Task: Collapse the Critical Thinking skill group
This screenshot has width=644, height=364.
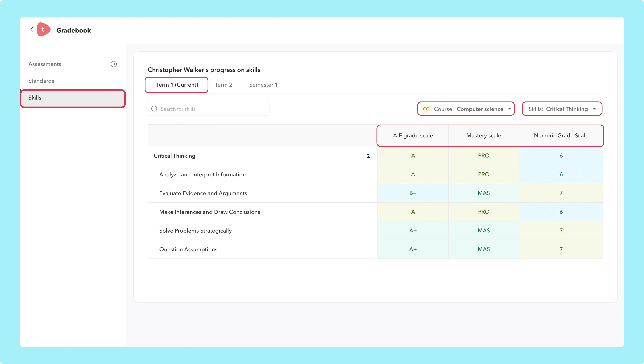Action: (x=368, y=156)
